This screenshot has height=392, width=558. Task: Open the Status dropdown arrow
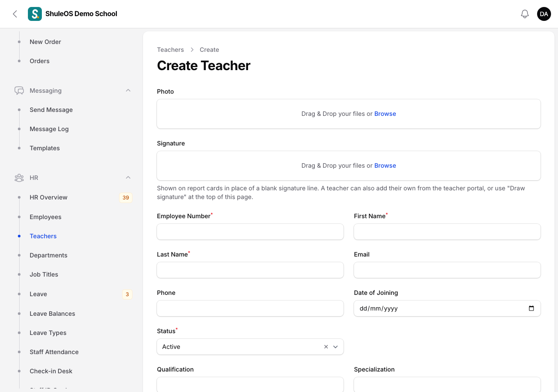[x=336, y=347]
